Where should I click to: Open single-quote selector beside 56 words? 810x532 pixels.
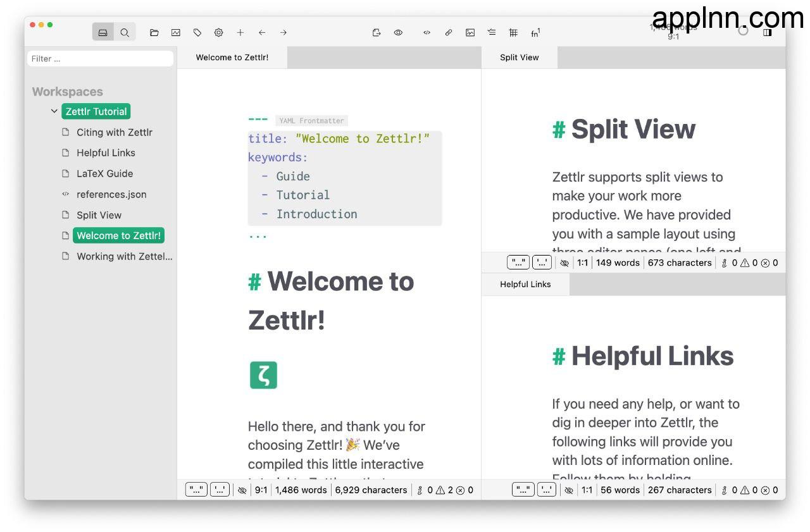[546, 490]
